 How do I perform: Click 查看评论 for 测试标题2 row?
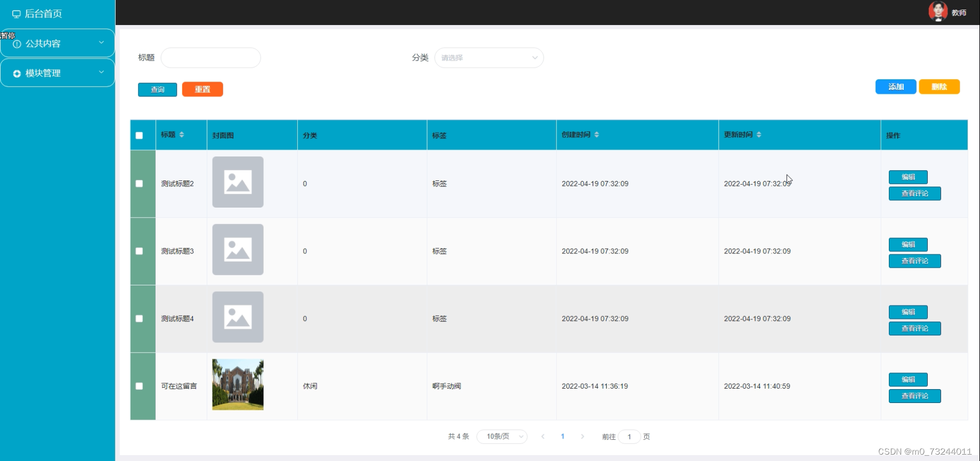point(914,194)
